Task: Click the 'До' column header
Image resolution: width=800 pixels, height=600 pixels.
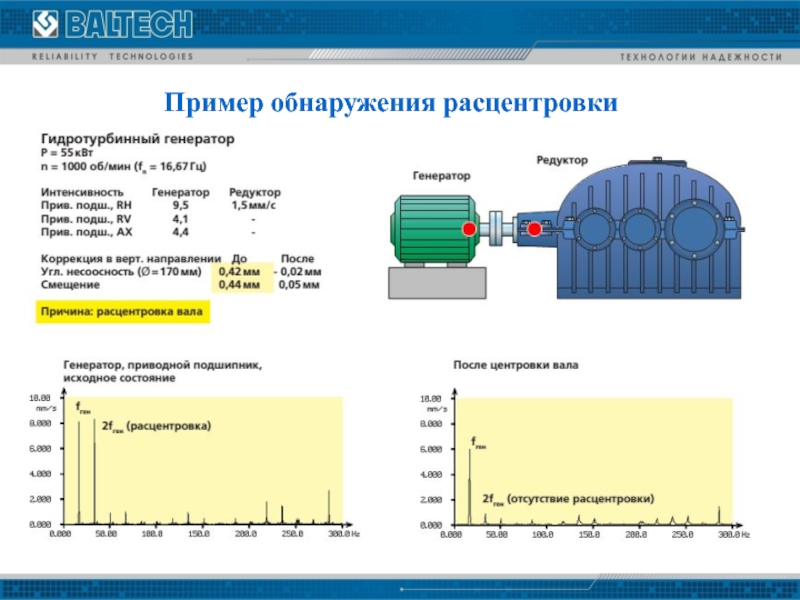Action: 239,259
